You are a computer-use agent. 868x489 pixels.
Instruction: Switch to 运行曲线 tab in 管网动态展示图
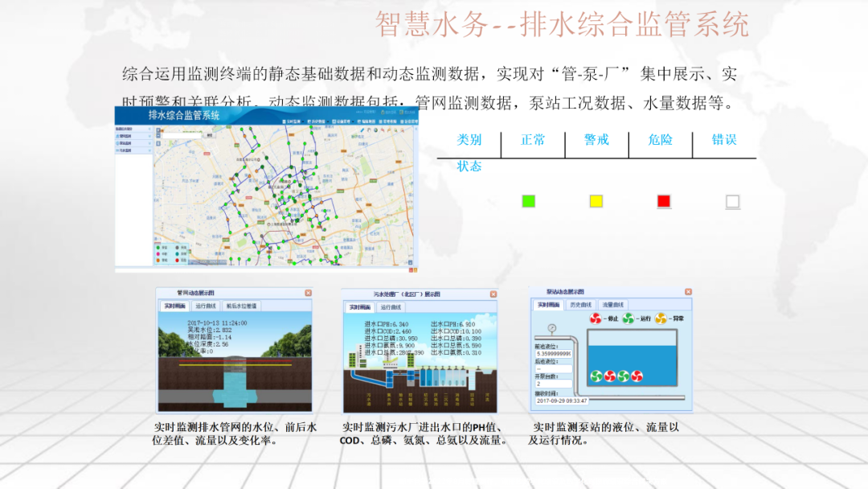point(206,306)
